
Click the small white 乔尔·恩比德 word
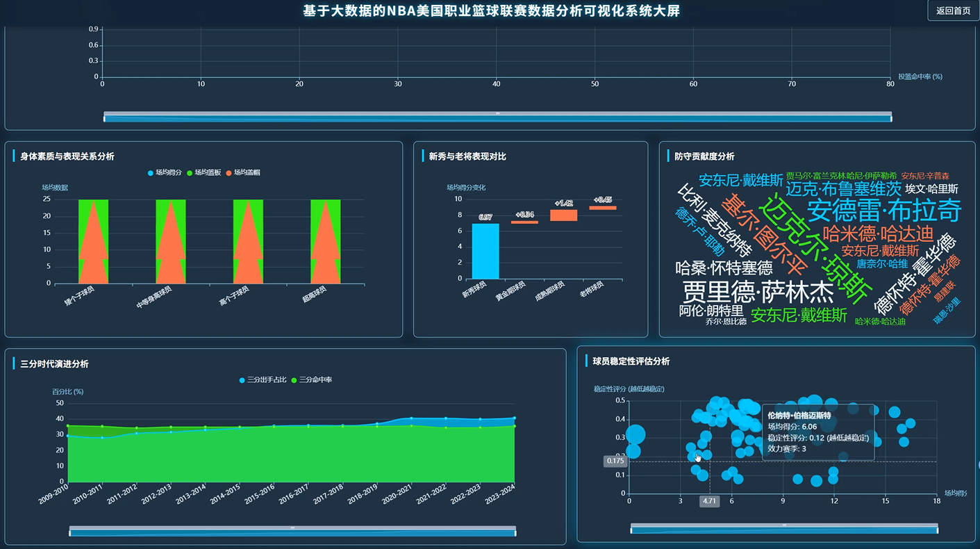coord(726,322)
